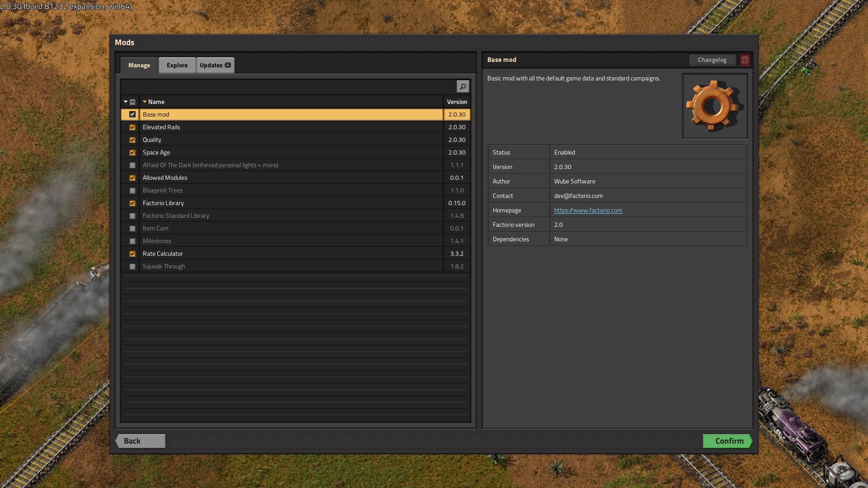Screen dimensions: 868x488
Task: Uncheck the Elevated Rails checkbox
Action: [132, 127]
